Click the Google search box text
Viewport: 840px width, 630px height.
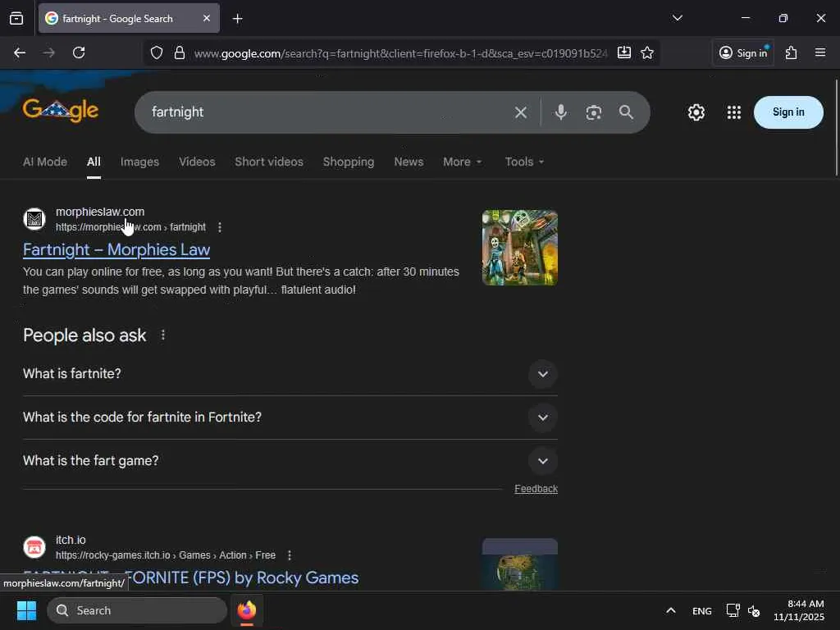[x=178, y=112]
